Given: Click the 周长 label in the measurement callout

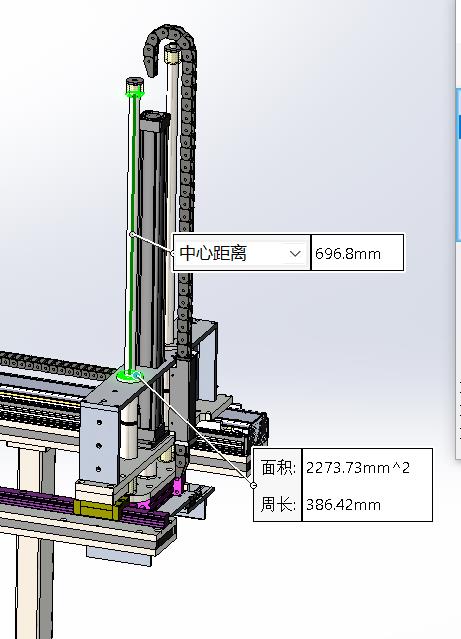Looking at the screenshot, I should pos(278,505).
